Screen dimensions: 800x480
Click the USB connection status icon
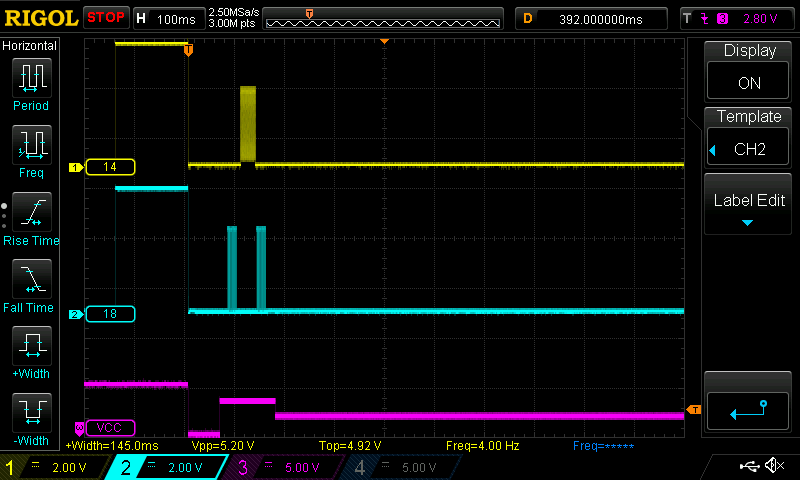point(748,466)
